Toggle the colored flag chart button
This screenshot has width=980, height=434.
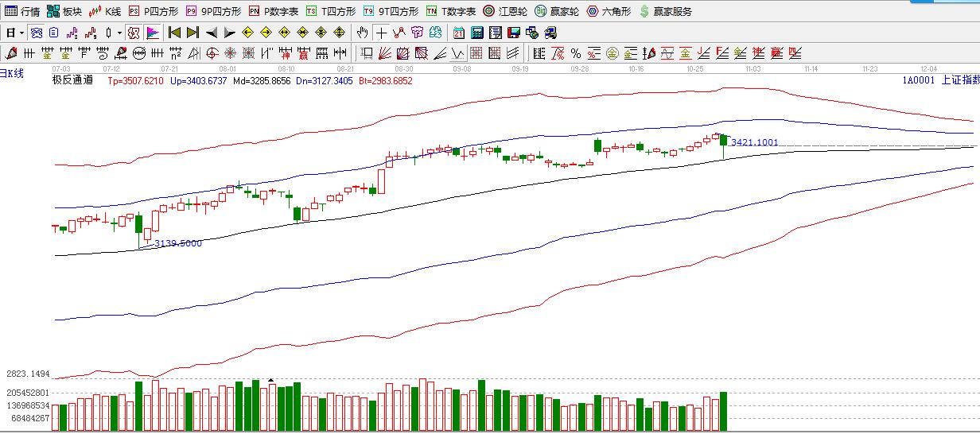[152, 33]
